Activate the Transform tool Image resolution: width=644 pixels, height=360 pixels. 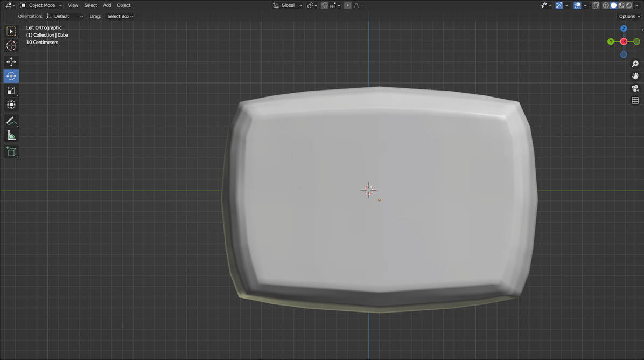[11, 105]
